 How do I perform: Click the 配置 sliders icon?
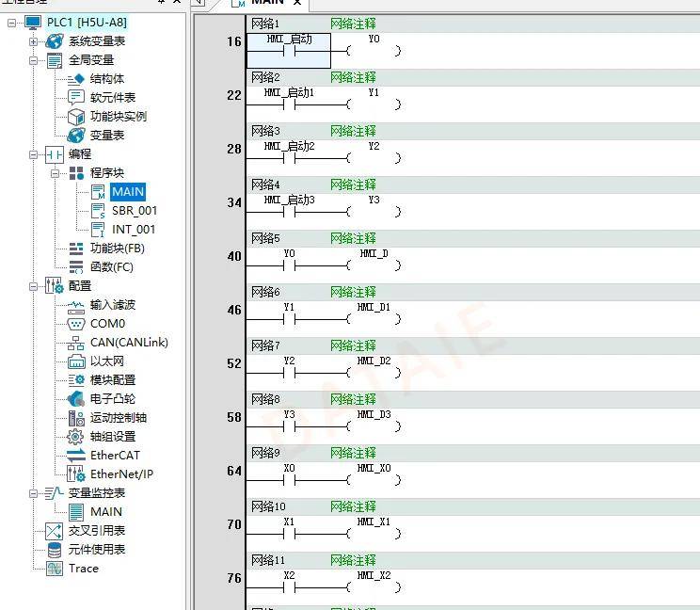(55, 286)
